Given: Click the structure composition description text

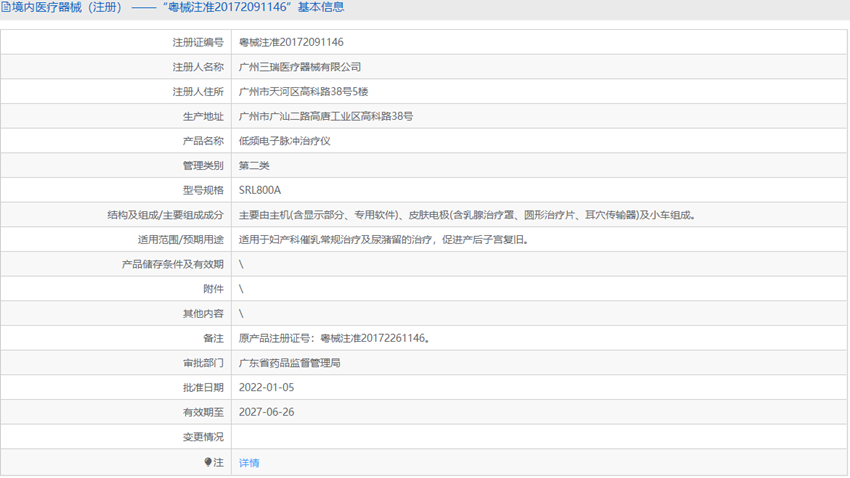Looking at the screenshot, I should (x=468, y=215).
